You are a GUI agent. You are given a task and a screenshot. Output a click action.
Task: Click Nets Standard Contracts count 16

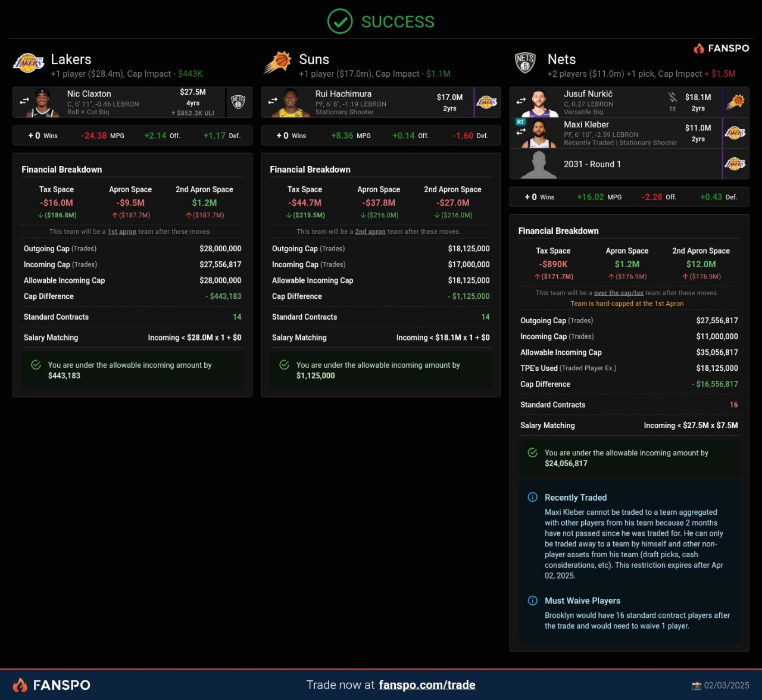(x=734, y=405)
